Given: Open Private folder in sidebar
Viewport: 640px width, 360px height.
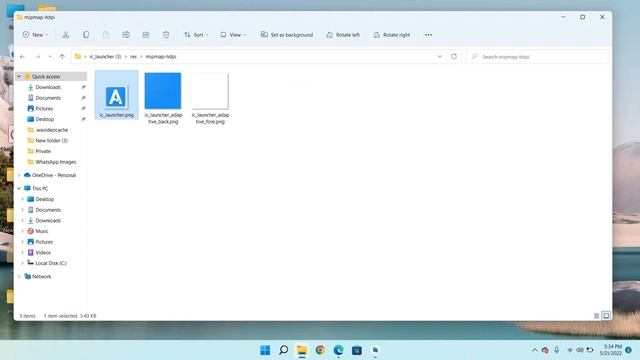Looking at the screenshot, I should pyautogui.click(x=43, y=151).
